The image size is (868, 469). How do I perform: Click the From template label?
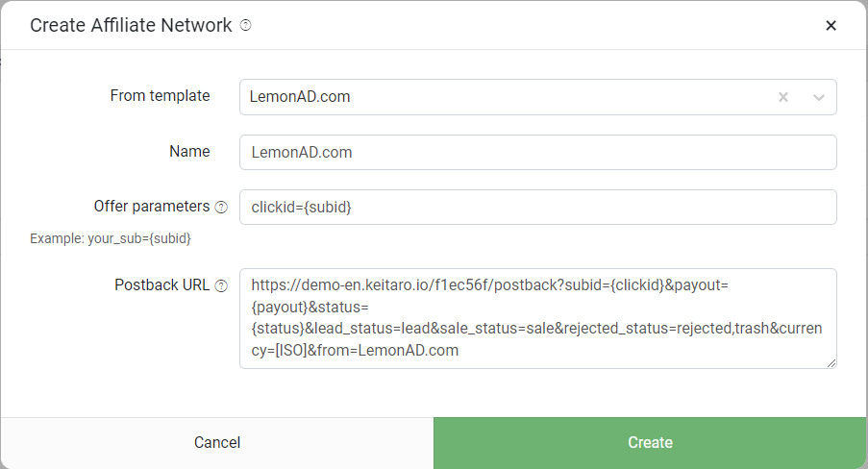[160, 96]
